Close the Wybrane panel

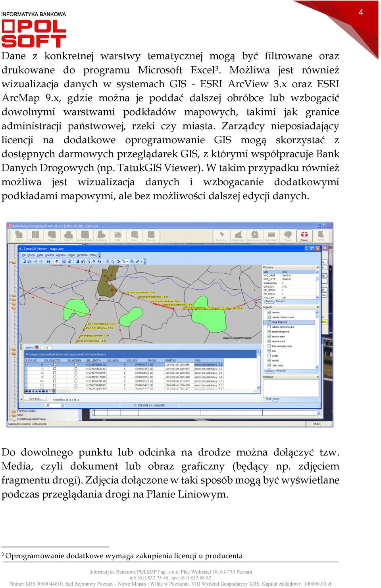(x=317, y=267)
